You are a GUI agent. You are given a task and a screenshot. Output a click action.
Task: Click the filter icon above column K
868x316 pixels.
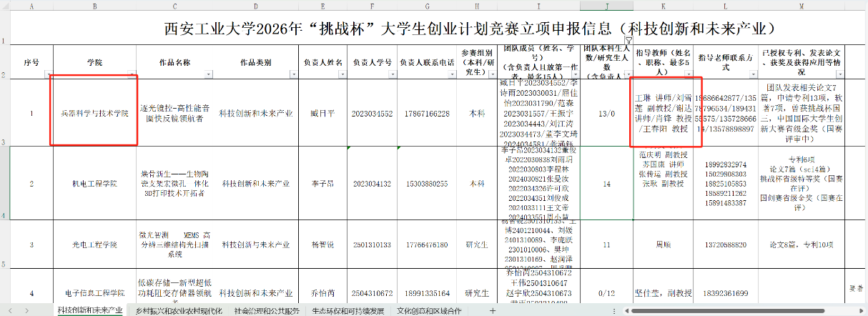pyautogui.click(x=628, y=41)
